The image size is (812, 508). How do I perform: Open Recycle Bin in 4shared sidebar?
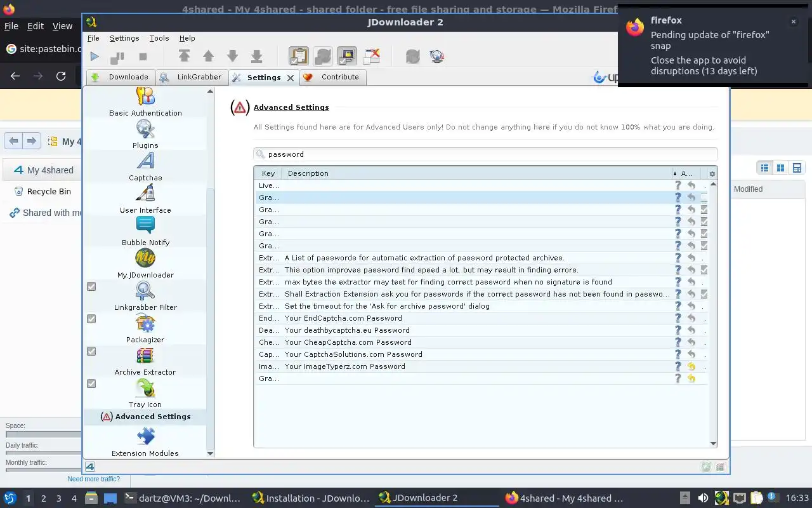click(49, 191)
